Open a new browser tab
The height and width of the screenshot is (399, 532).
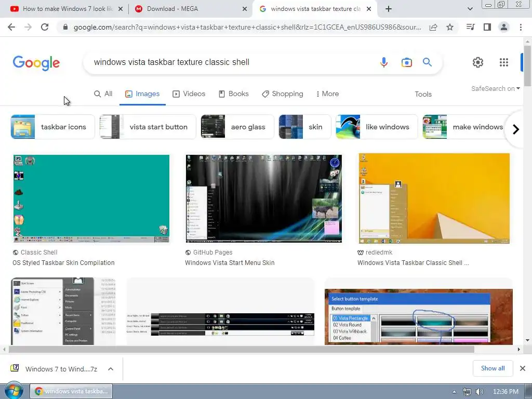point(389,9)
